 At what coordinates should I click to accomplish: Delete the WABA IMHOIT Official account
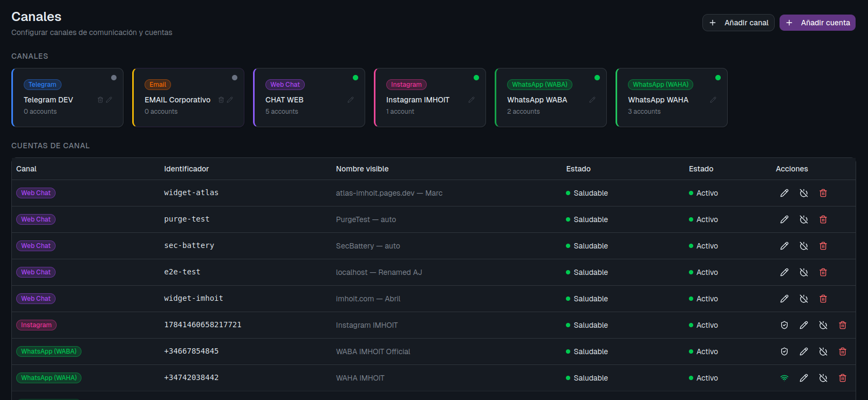click(x=843, y=351)
